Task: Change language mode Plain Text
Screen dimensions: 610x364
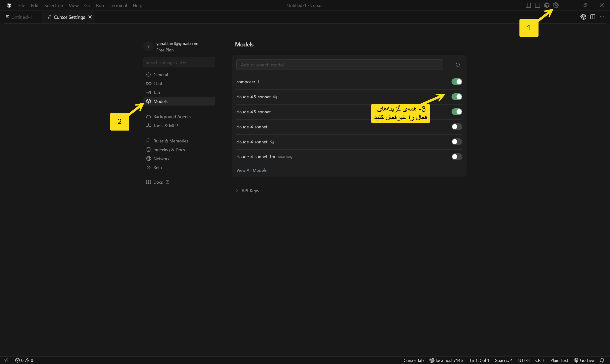Action: 559,360
